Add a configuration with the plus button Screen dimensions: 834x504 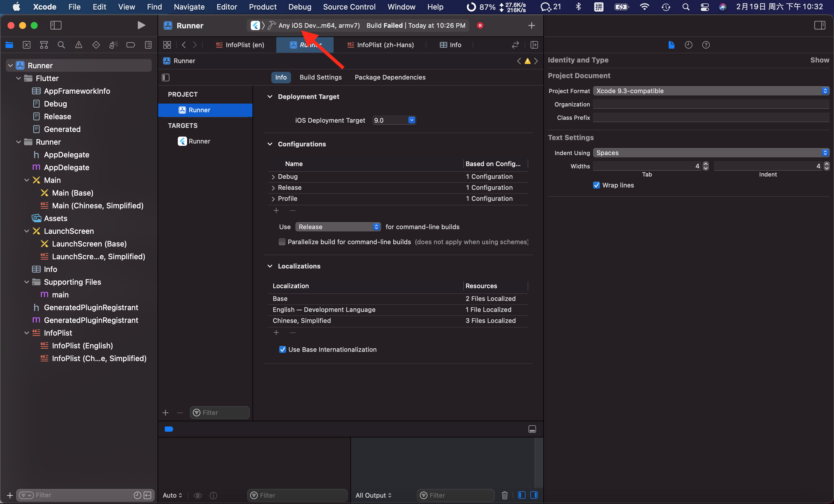click(276, 211)
